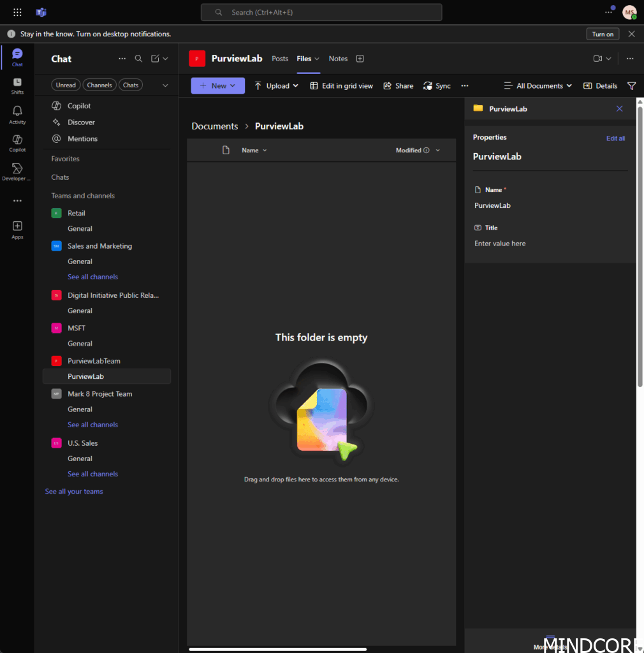Start a video meeting with camera icon
Screen dimensions: 644x653
coord(597,59)
